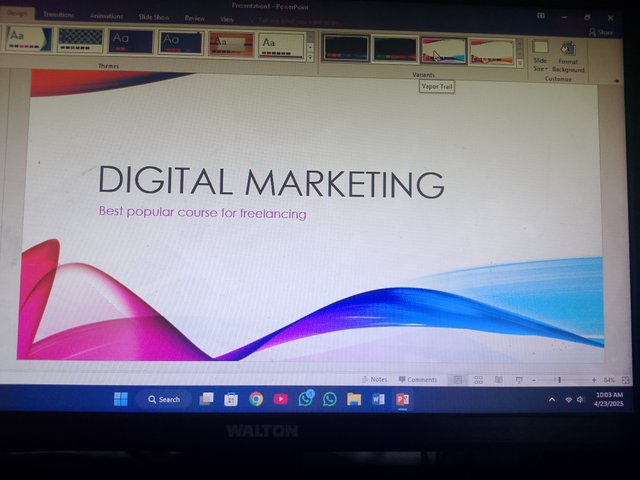Switch to Slide Sorter view
Viewport: 640px width, 480px height.
pyautogui.click(x=478, y=380)
